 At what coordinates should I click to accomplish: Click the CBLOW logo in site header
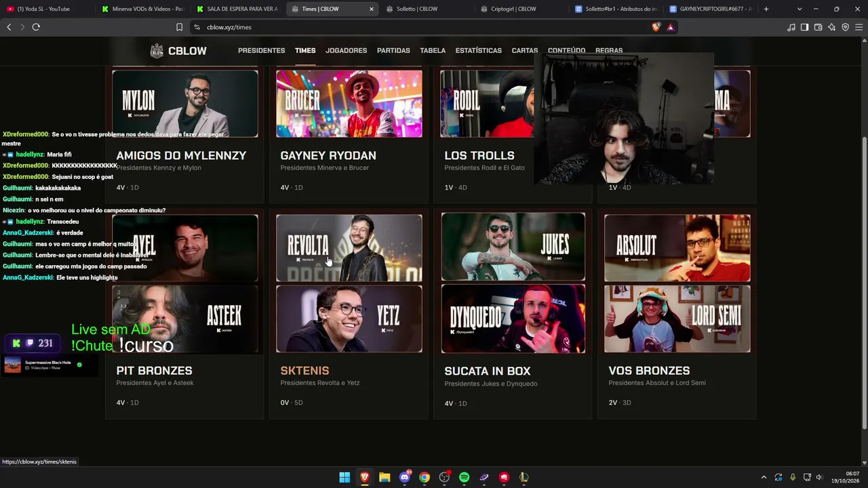[x=178, y=51]
